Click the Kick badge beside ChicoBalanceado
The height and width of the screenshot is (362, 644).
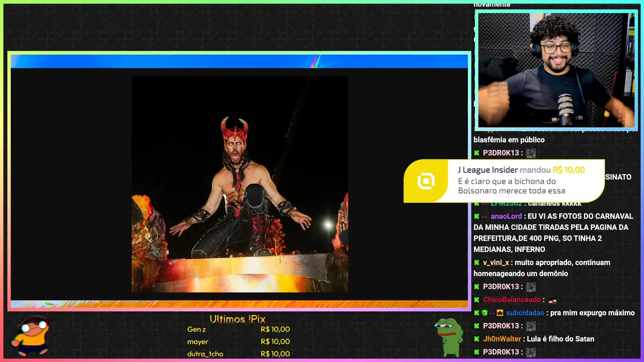tap(476, 300)
